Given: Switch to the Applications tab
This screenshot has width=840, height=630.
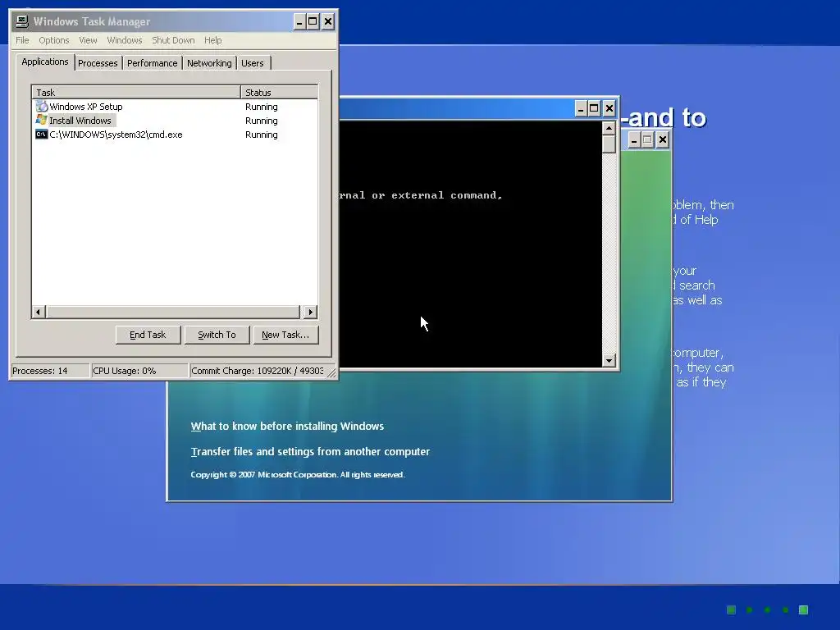Looking at the screenshot, I should [45, 62].
